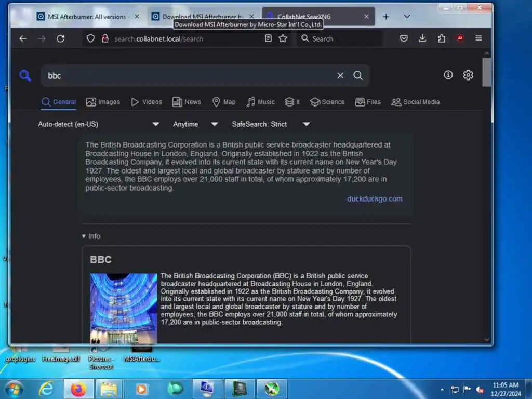Viewport: 532px width, 399px height.
Task: Close the CollabNet SearXNG tab
Action: point(366,16)
